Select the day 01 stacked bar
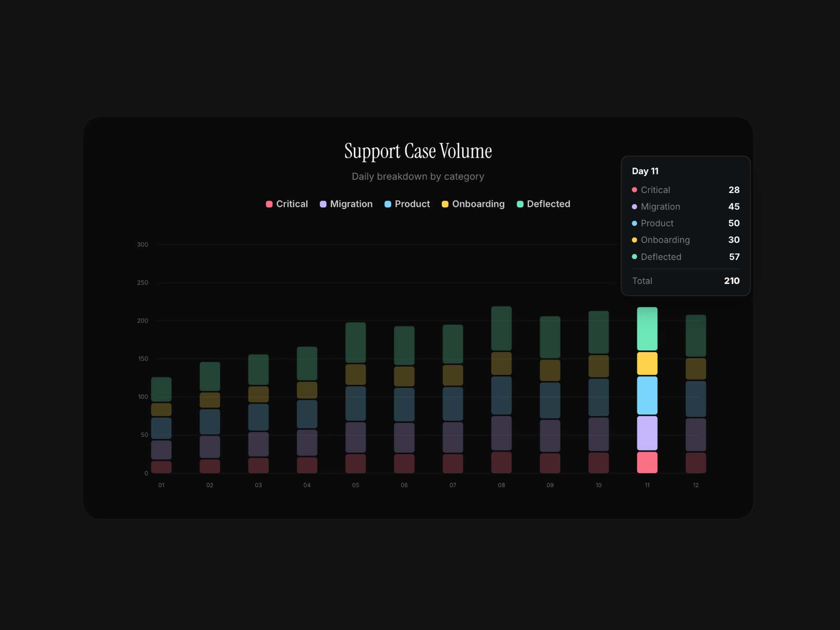 coord(161,425)
